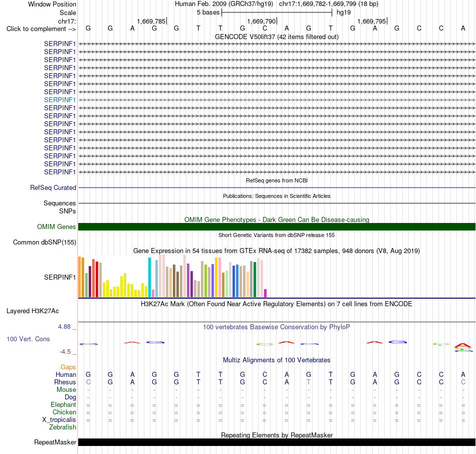The width and height of the screenshot is (476, 454).
Task: Open the 'RefSeq genes from NCBI' track title
Action: pos(277,180)
